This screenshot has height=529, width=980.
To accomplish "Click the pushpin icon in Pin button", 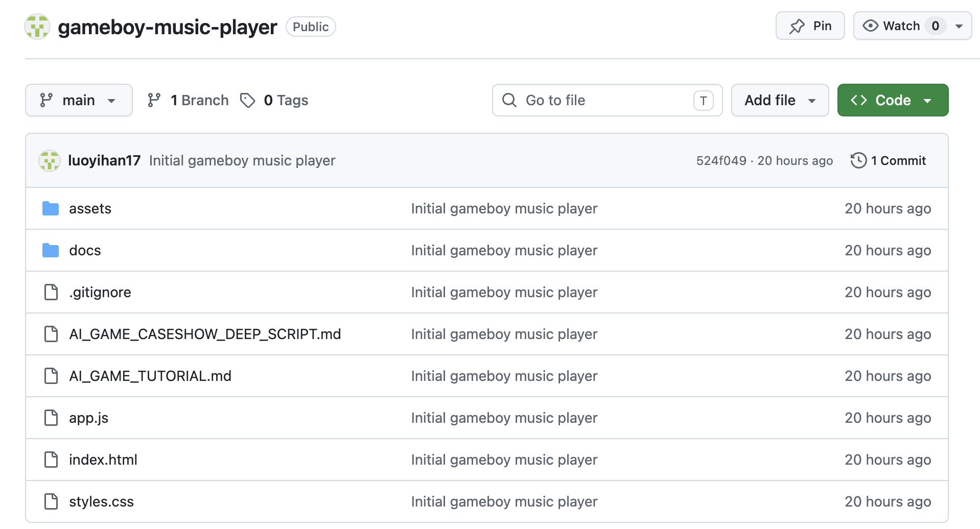I will [x=797, y=26].
